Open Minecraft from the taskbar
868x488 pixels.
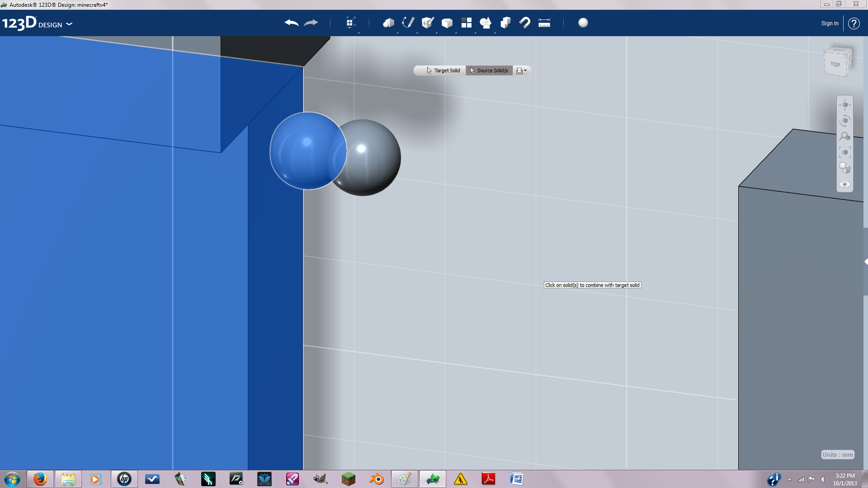[348, 479]
